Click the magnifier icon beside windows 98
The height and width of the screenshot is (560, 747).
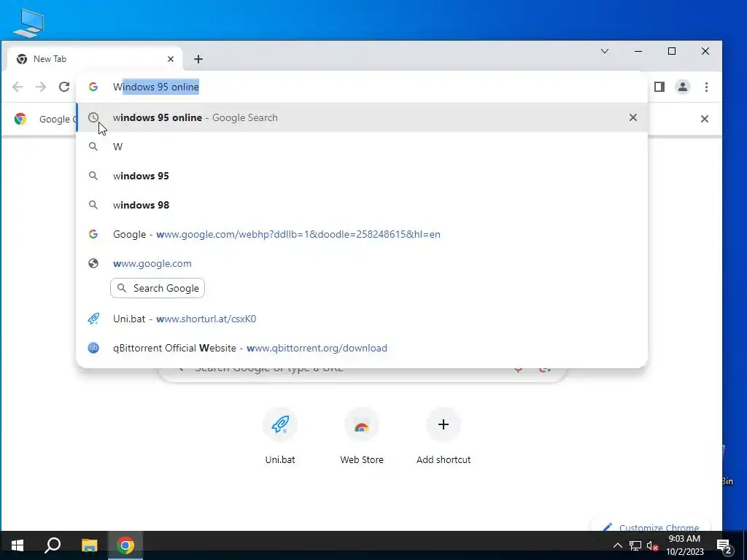(93, 205)
